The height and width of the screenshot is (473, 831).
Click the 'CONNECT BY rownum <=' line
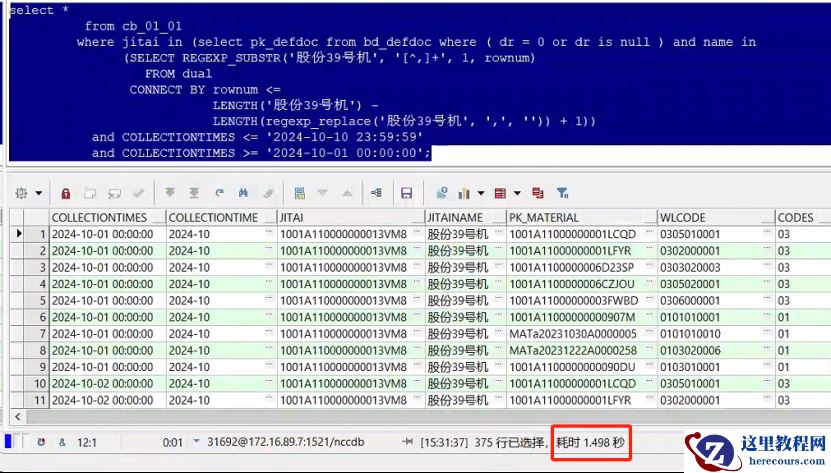point(205,90)
